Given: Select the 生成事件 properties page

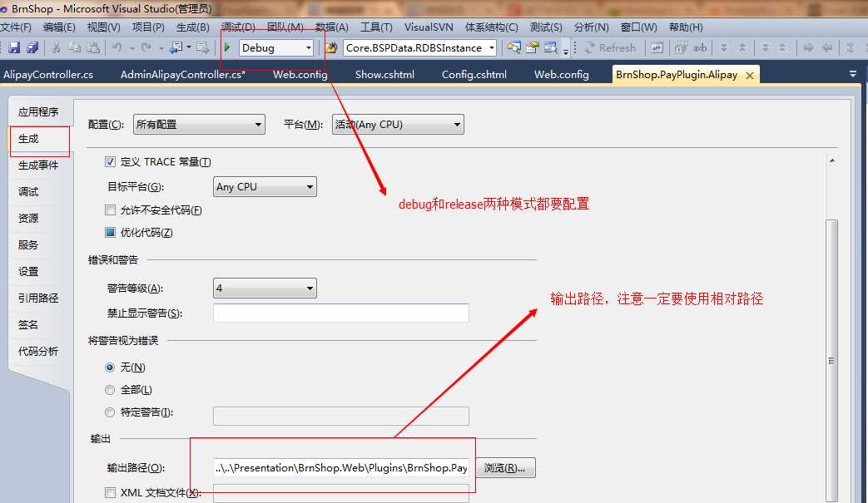Looking at the screenshot, I should click(37, 165).
